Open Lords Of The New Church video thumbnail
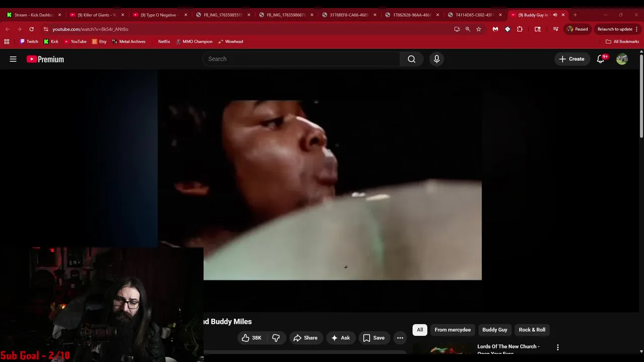Image resolution: width=644 pixels, height=362 pixels. pyautogui.click(x=443, y=349)
